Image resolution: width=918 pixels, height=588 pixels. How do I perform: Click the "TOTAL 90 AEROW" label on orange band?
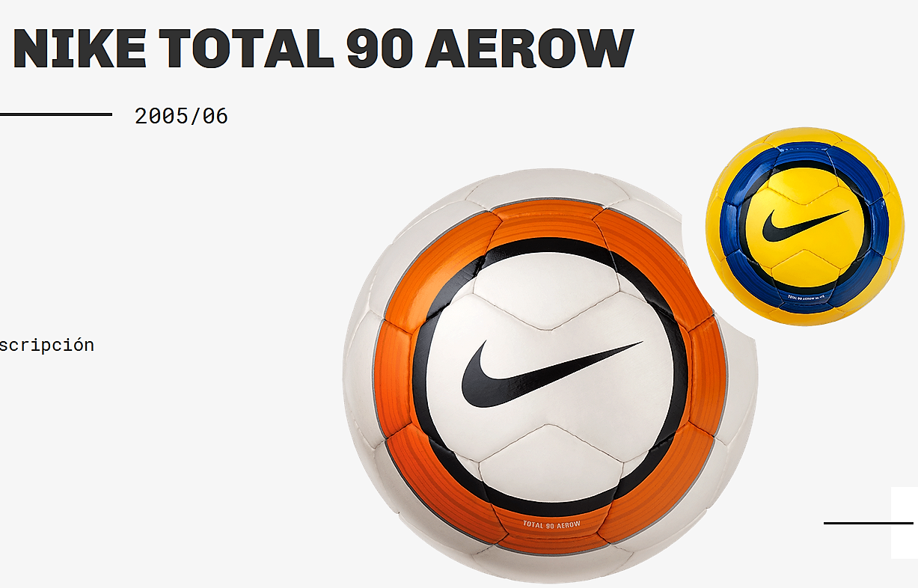click(551, 524)
